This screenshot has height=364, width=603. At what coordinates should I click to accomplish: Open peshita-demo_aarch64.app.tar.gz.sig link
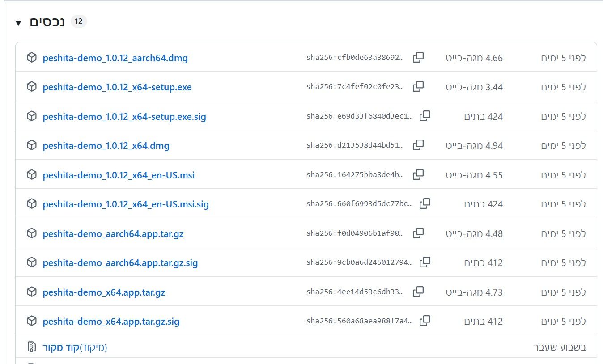[120, 263]
